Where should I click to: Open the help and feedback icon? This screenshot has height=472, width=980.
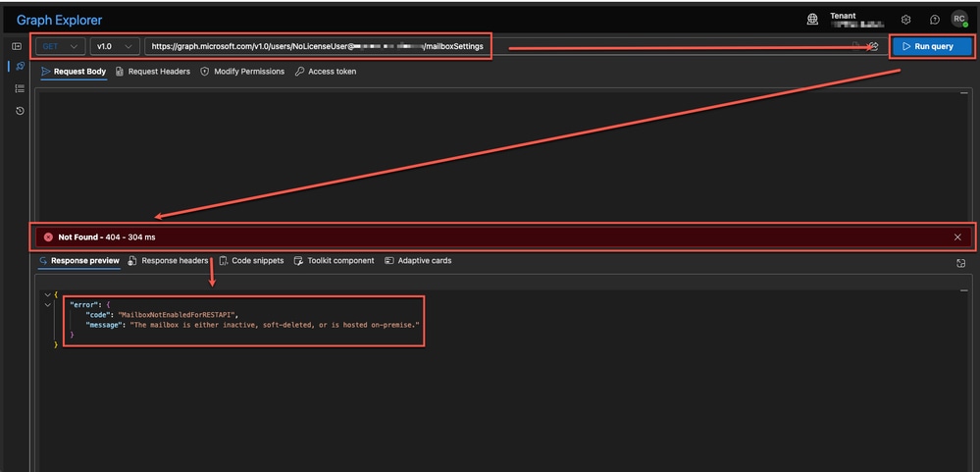tap(934, 20)
